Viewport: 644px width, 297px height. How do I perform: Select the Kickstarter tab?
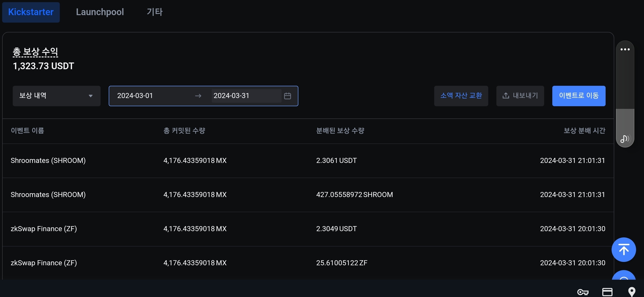click(x=31, y=12)
